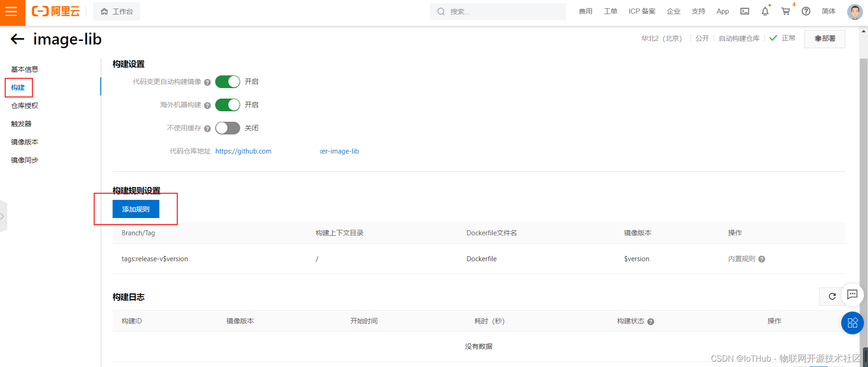This screenshot has height=367, width=868.
Task: Click the 构建ID column header
Action: pyautogui.click(x=132, y=321)
